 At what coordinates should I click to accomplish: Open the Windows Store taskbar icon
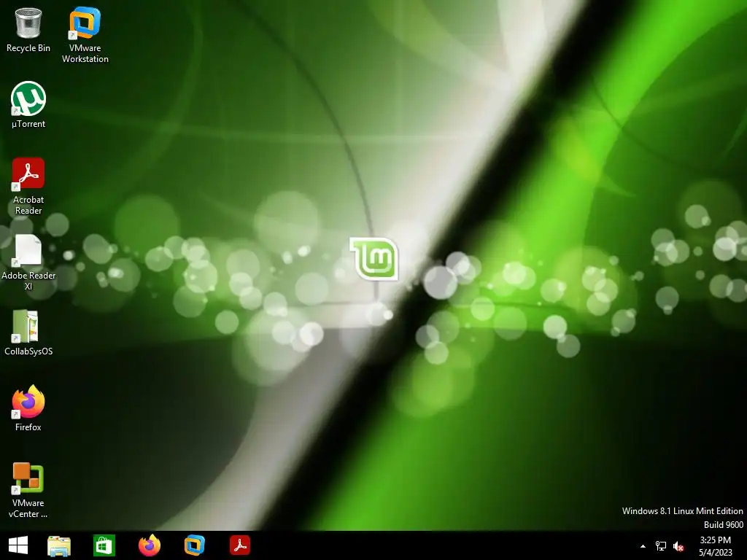tap(104, 545)
